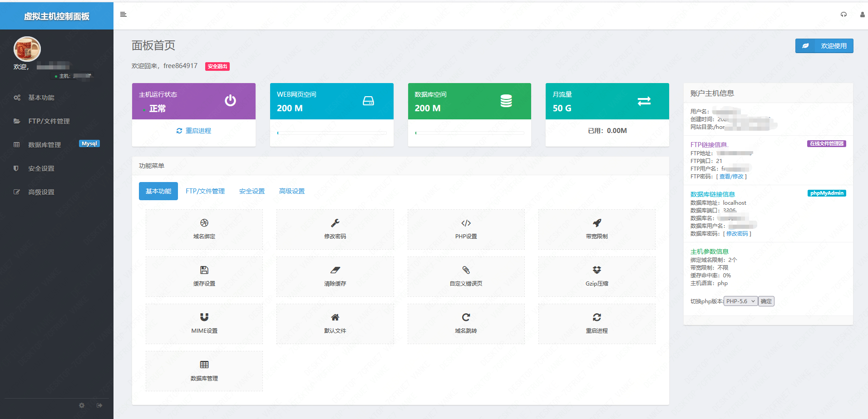Switch to the 安全设置 tab
868x419 pixels.
tap(252, 192)
